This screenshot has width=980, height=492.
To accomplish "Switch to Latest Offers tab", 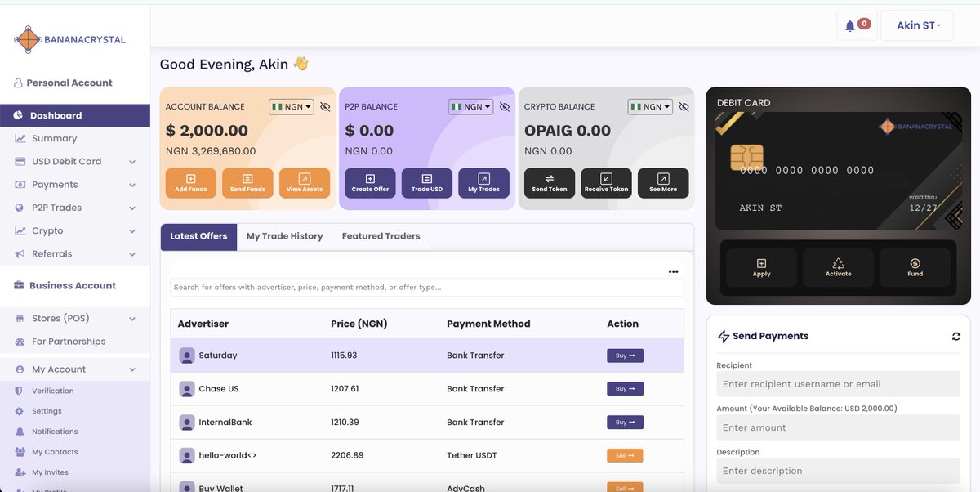I will tap(198, 236).
